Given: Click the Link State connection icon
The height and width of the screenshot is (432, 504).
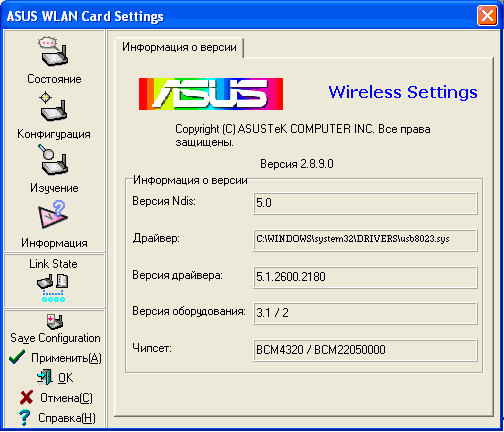Looking at the screenshot, I should click(x=53, y=288).
